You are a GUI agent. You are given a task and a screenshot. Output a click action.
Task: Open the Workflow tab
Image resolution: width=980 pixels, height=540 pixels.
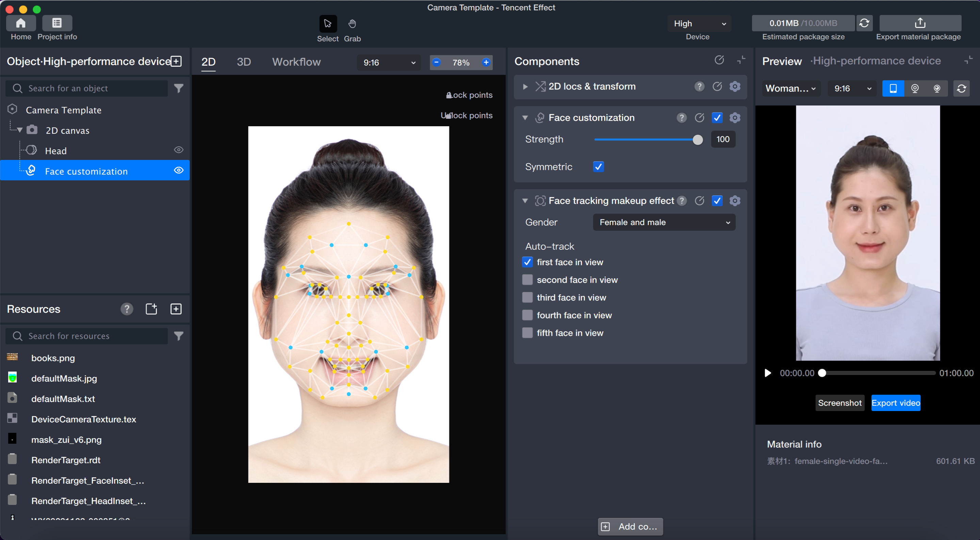point(296,62)
